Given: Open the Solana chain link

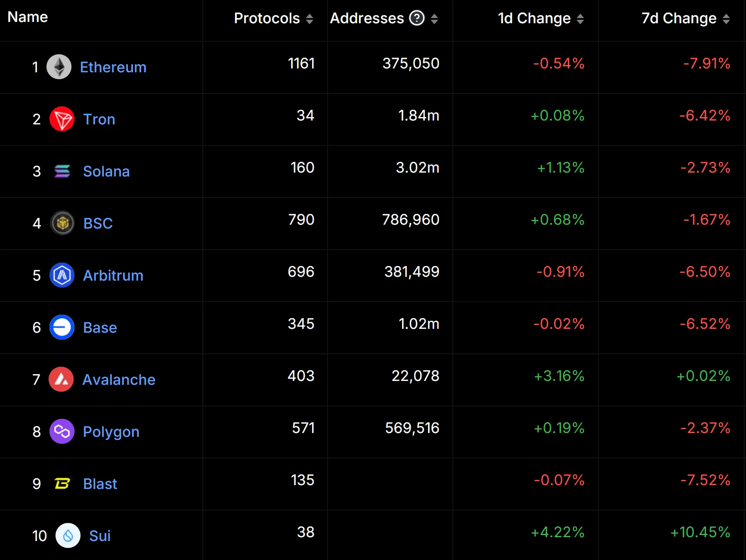Looking at the screenshot, I should [106, 171].
